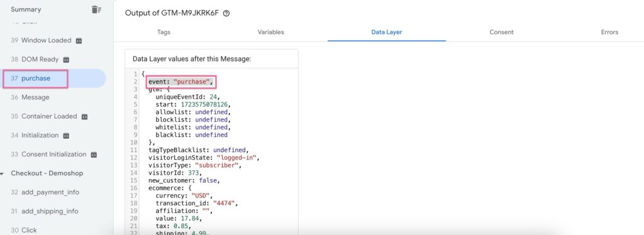The width and height of the screenshot is (644, 235).
Task: Click the blacklist: undefined line
Action: coord(191,135)
